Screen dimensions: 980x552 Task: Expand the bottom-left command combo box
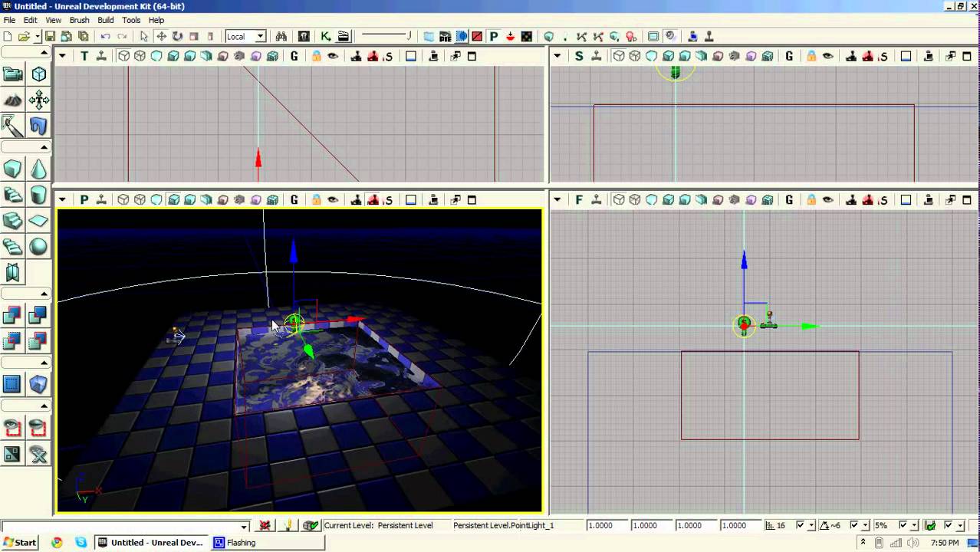click(x=245, y=526)
